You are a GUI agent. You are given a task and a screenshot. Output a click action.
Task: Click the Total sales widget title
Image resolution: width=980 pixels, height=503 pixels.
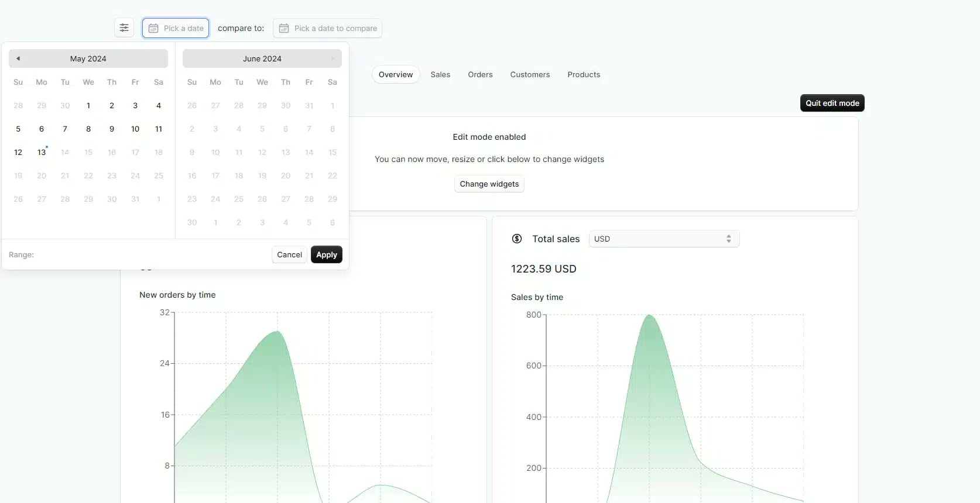click(x=556, y=239)
